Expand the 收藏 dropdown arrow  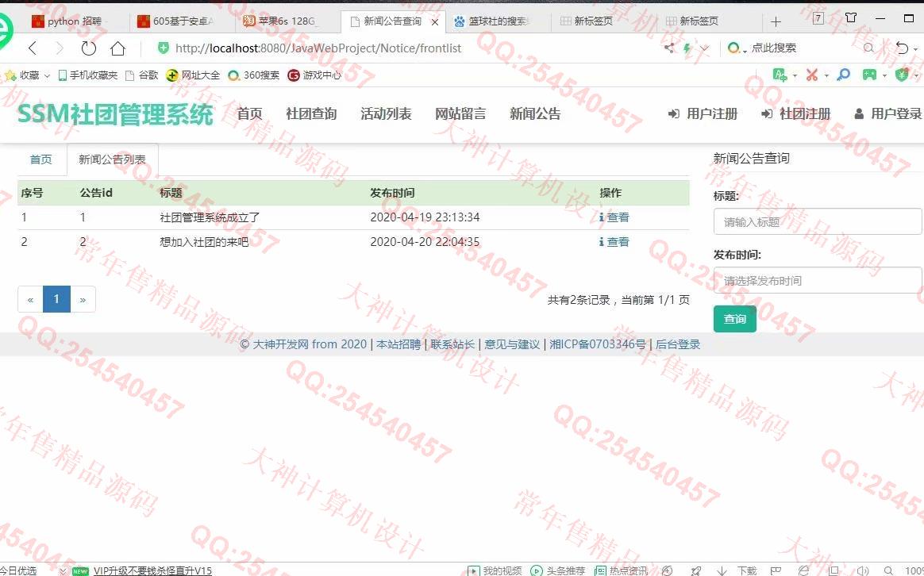click(47, 76)
